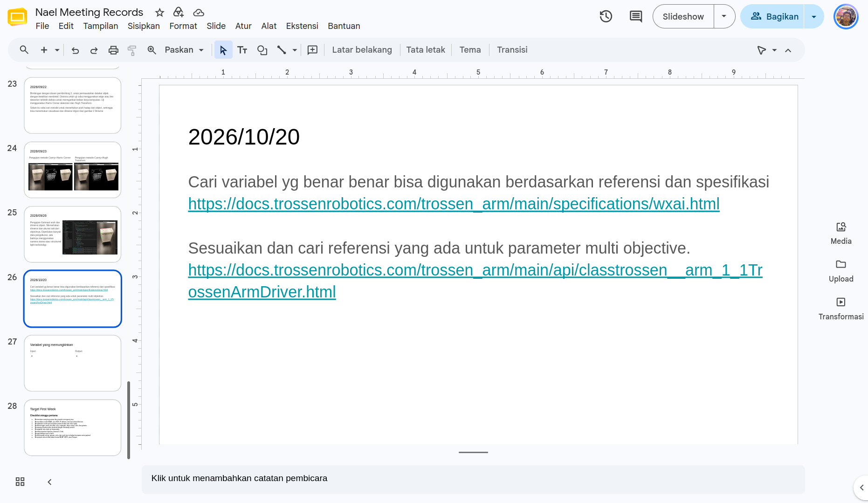Open the Sisipkan menu

pos(144,26)
